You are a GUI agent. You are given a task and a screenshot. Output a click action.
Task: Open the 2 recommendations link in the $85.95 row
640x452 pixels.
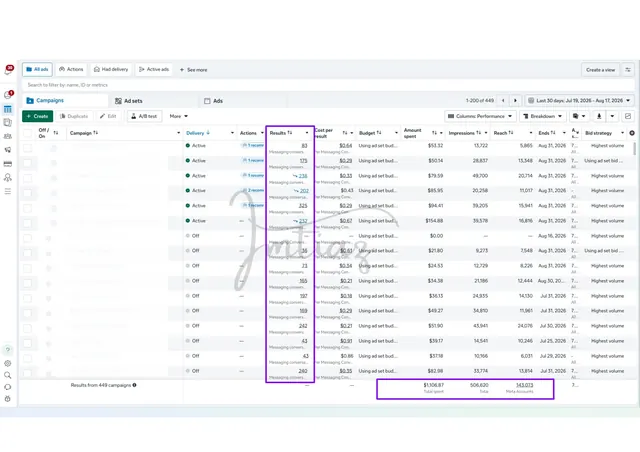click(253, 190)
